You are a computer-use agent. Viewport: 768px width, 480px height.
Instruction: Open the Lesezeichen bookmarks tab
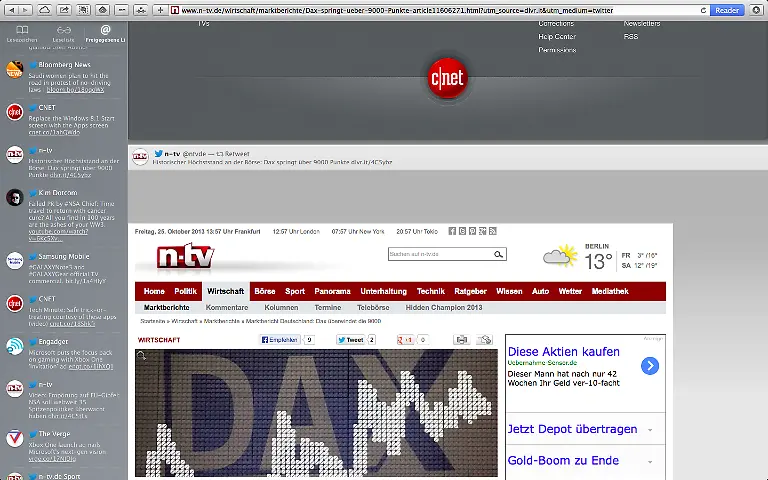[22, 34]
